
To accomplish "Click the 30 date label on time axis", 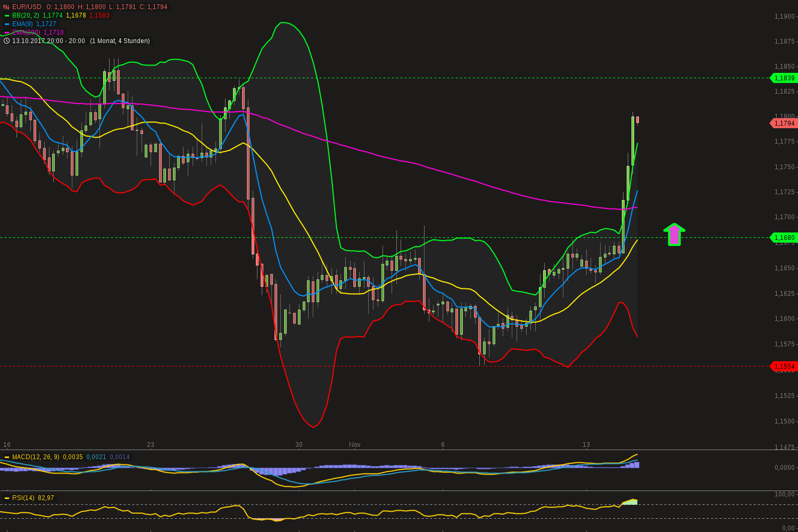I will [x=299, y=445].
